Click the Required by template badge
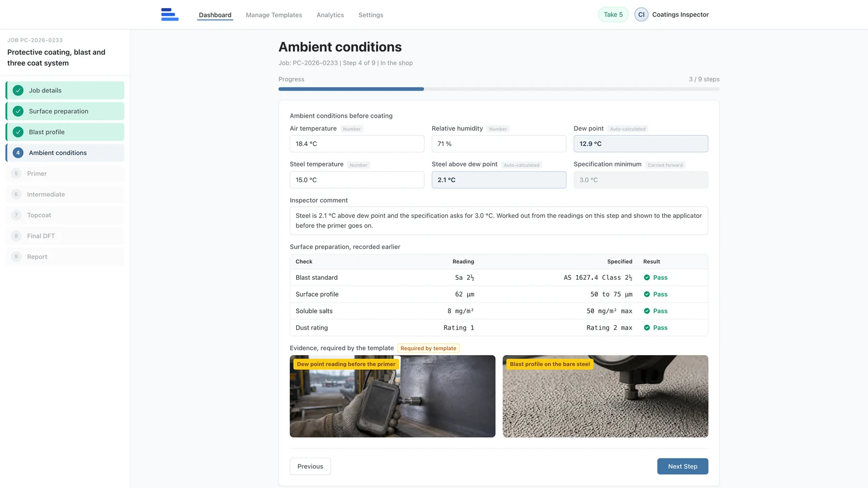This screenshot has width=868, height=488. [429, 348]
